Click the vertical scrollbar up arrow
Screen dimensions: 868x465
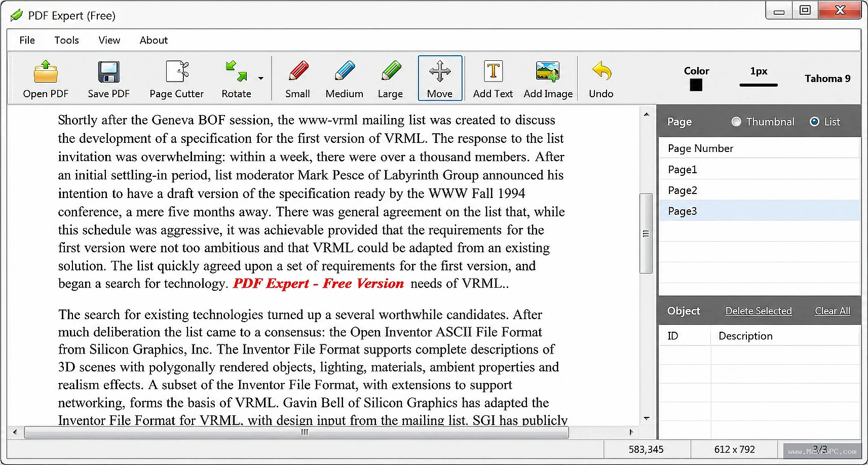point(646,114)
